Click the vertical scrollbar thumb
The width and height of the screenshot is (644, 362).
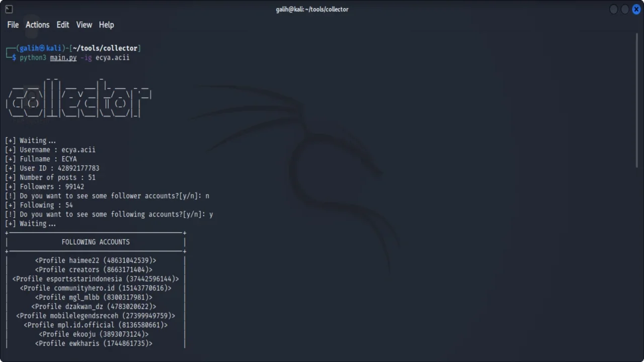point(638,101)
